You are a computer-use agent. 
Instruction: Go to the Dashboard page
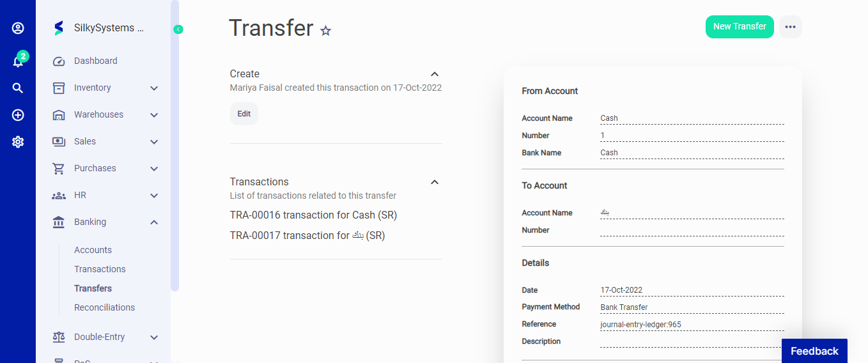coord(95,61)
